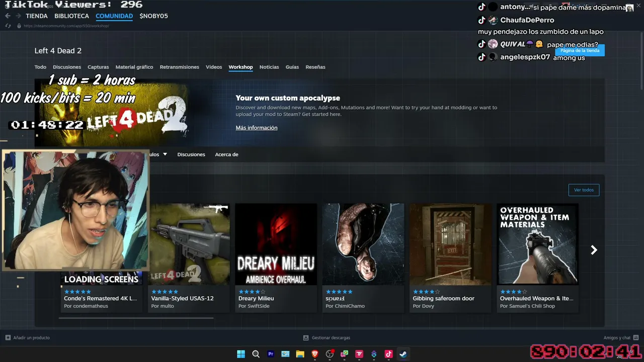The image size is (644, 362).
Task: Click the Overhauled Weapon & Ite... title
Action: pos(537,298)
